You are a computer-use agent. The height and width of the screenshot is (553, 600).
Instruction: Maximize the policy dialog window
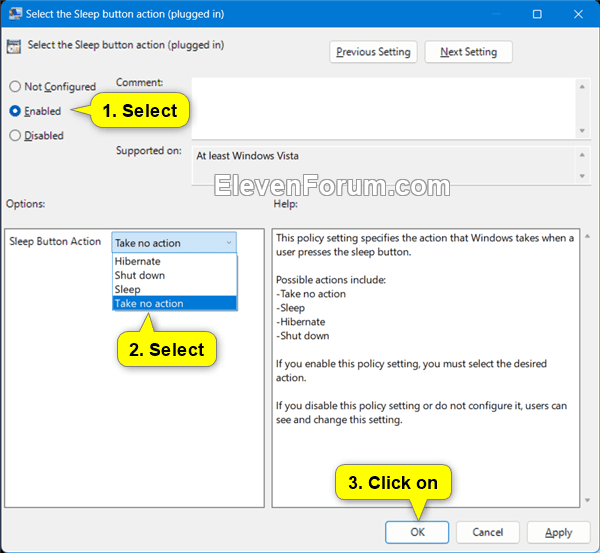point(537,14)
